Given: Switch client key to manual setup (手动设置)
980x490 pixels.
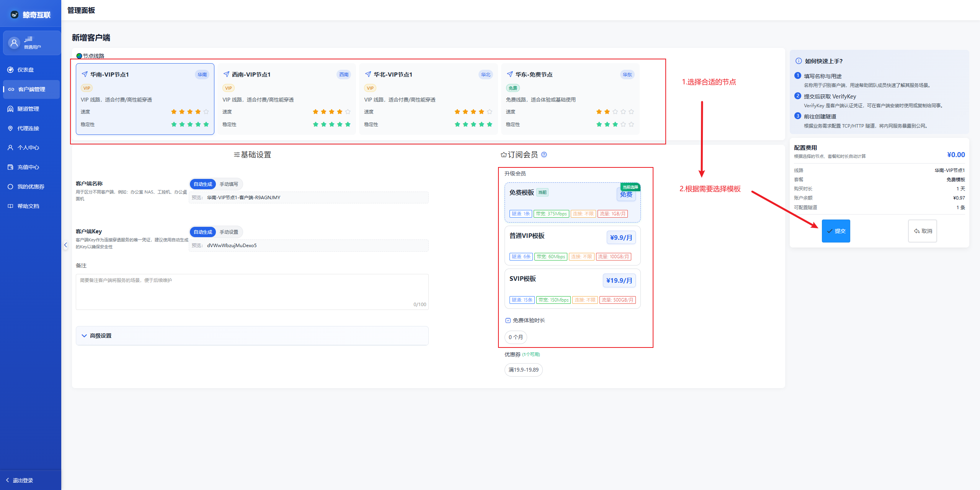Looking at the screenshot, I should tap(229, 232).
